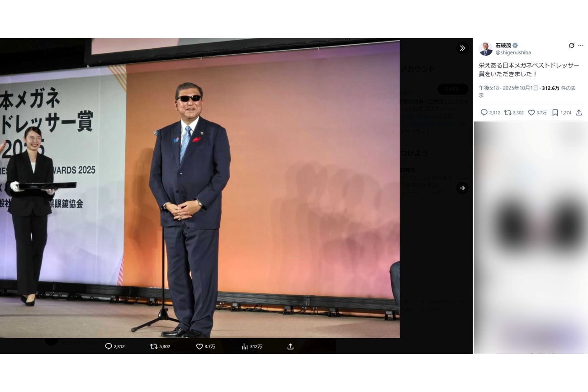Tap the heart below the photo
Viewport: 588px width, 392px height.
pyautogui.click(x=199, y=346)
